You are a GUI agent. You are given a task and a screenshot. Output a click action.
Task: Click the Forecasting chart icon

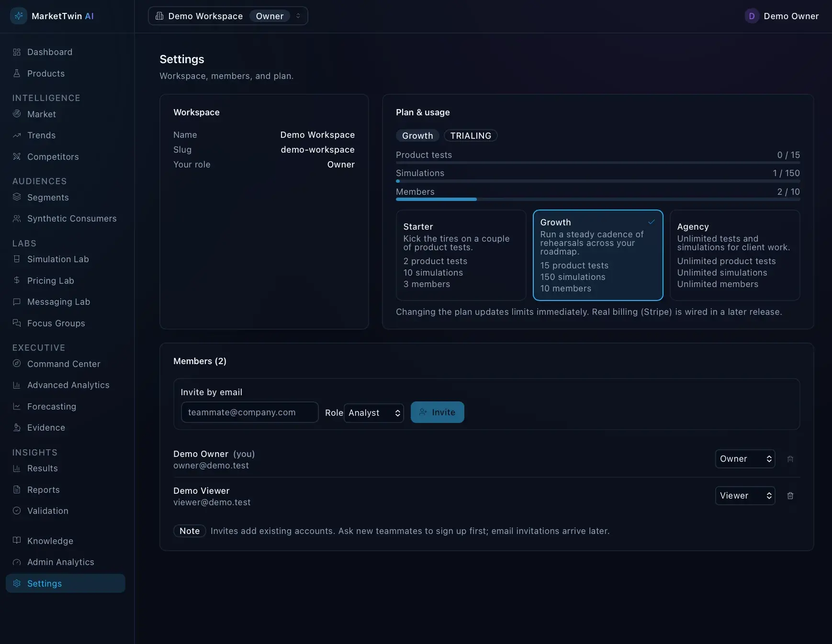pos(17,406)
